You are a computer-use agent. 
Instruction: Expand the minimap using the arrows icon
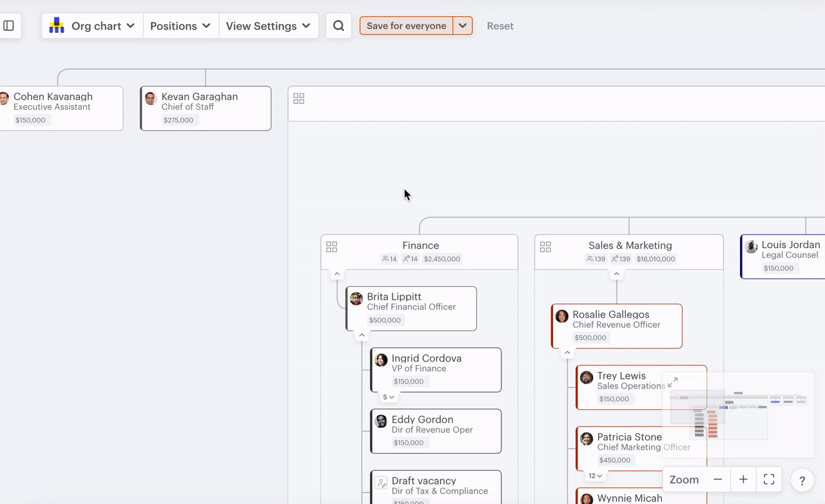click(673, 382)
